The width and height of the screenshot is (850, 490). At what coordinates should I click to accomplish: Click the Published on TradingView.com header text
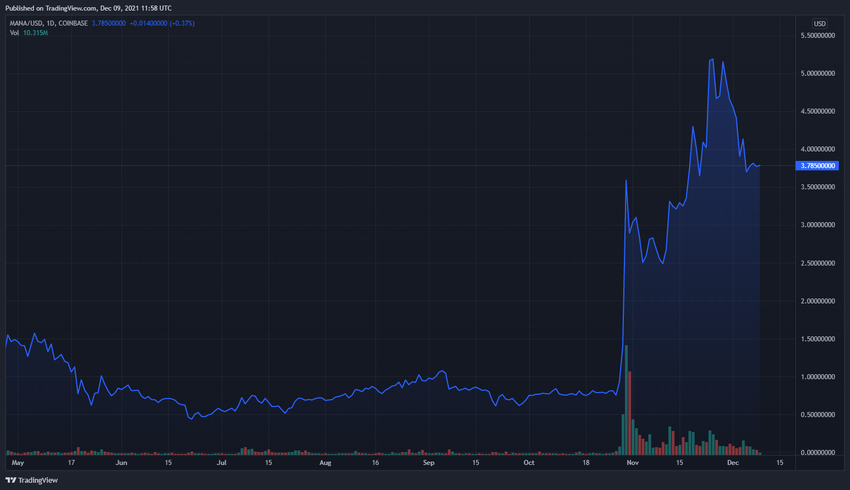coord(88,8)
